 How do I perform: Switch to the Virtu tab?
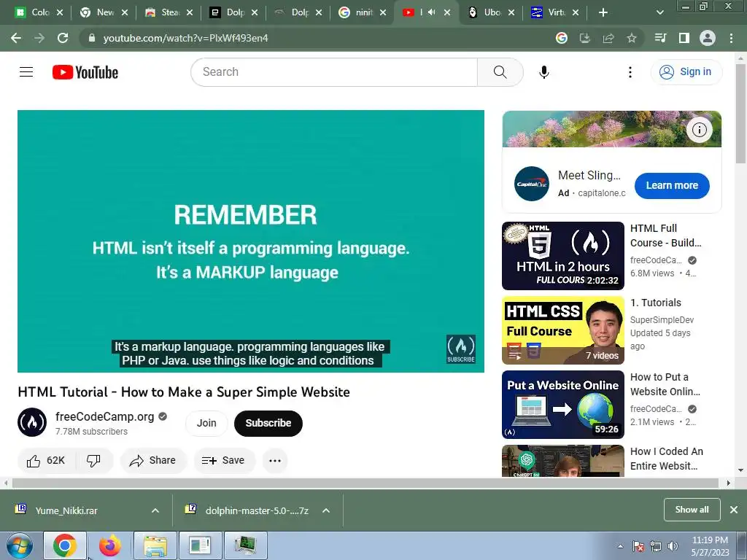pos(555,13)
